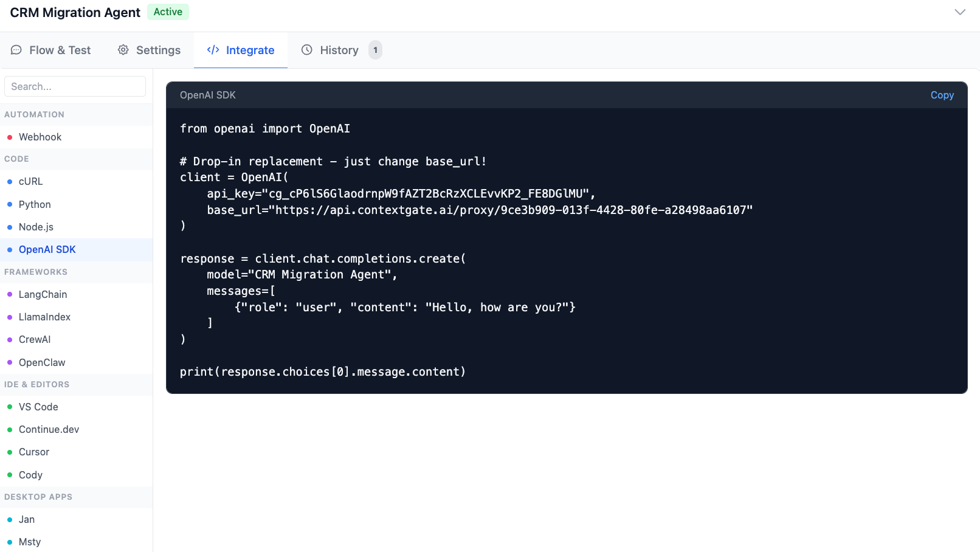Screen dimensions: 980x552
Task: Pick Cursor under IDE & Editors
Action: pyautogui.click(x=34, y=452)
